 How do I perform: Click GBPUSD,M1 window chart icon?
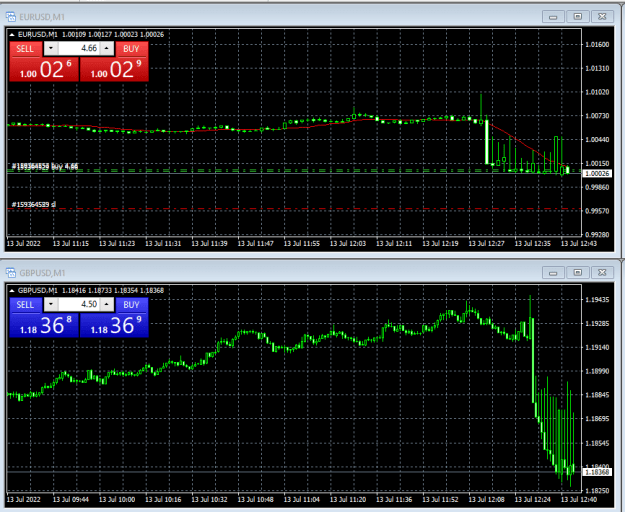[x=11, y=273]
